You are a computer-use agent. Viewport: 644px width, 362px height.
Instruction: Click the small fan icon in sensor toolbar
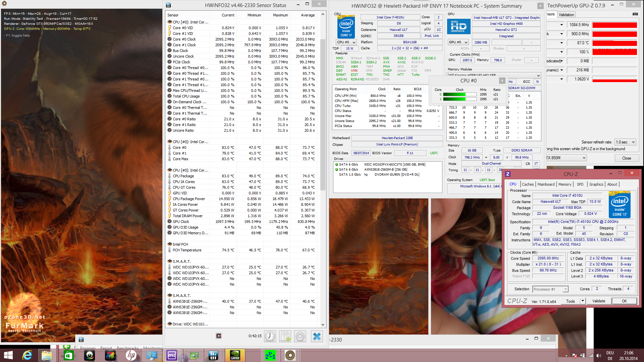(x=219, y=336)
